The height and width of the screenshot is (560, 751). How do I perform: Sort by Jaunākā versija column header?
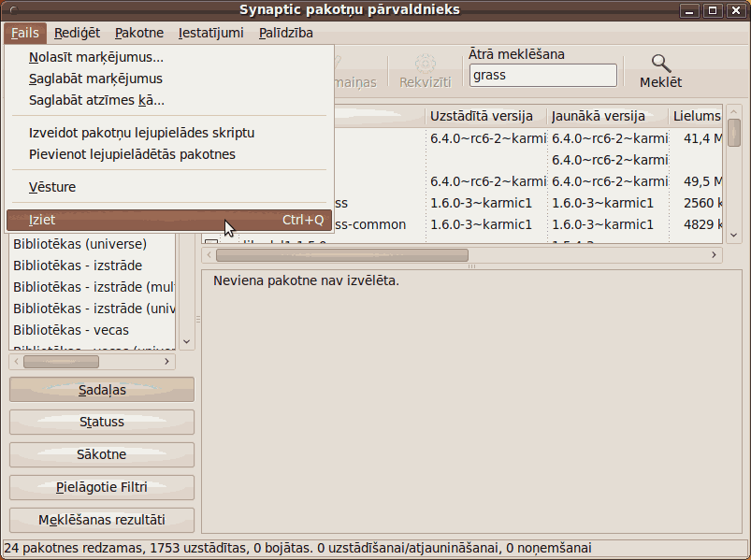[x=608, y=116]
